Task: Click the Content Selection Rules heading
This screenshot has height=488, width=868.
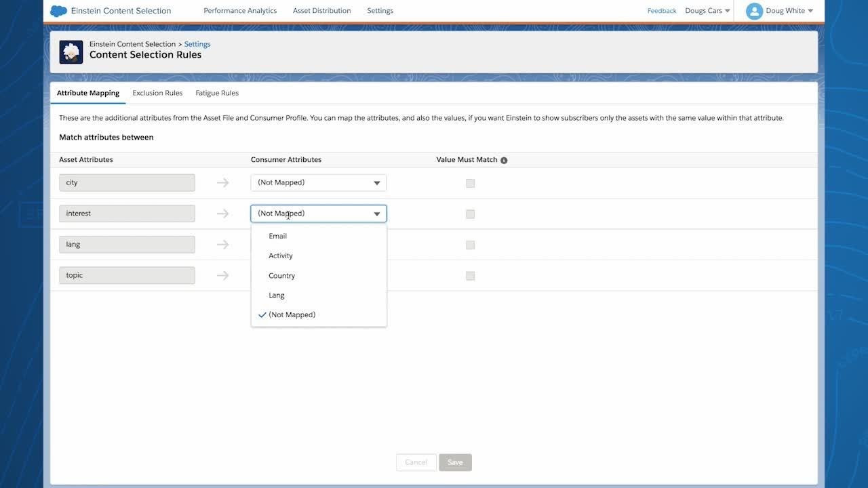Action: (145, 55)
